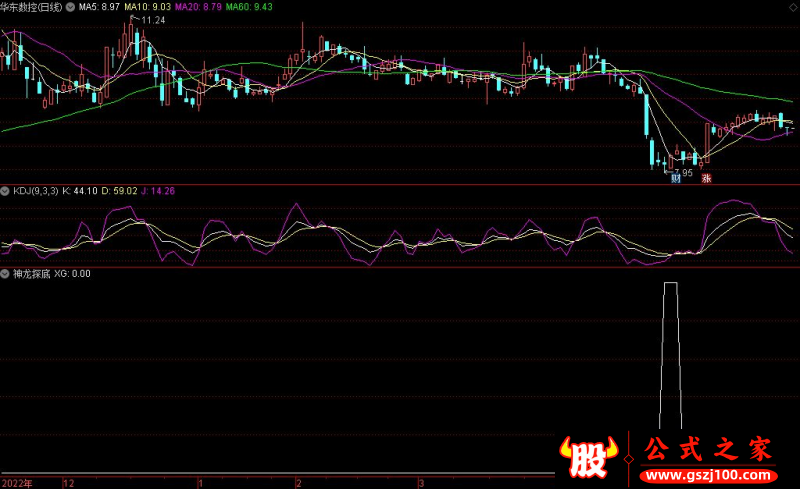
Task: Click the 华东数控(日线) stock title
Action: click(x=32, y=6)
